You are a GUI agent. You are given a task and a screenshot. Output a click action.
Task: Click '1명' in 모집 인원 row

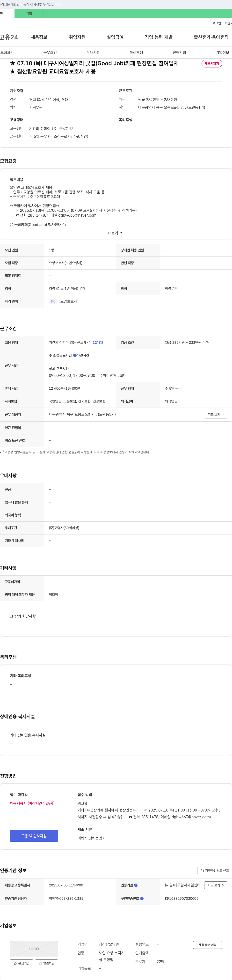pyautogui.click(x=51, y=250)
